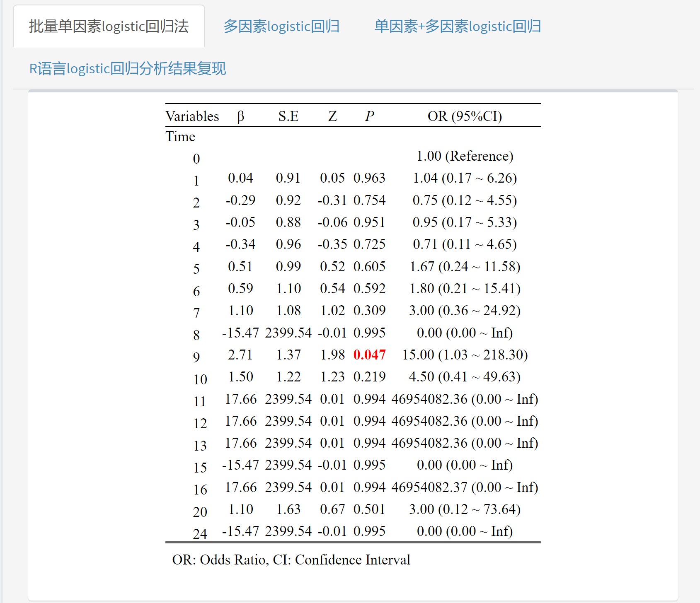Click the OR (95%CI) column header
The height and width of the screenshot is (603, 700).
pos(465,116)
